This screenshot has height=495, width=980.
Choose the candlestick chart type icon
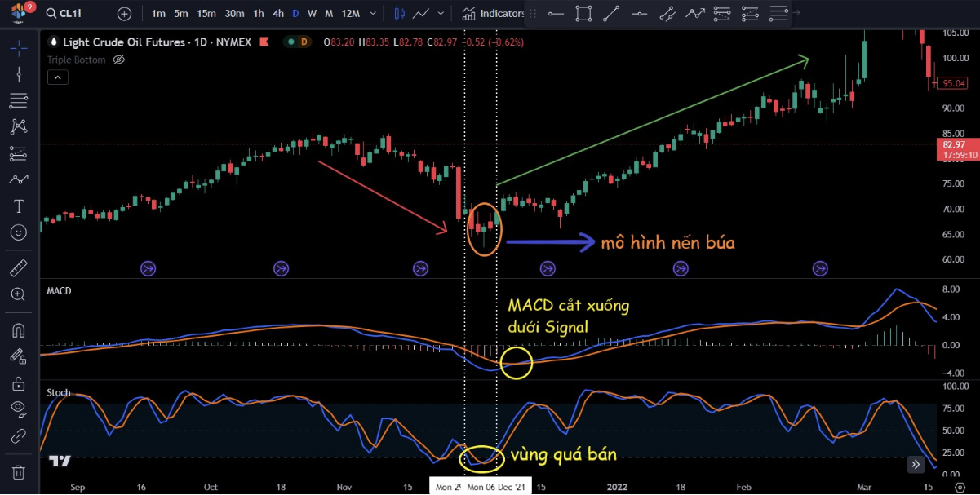(399, 14)
